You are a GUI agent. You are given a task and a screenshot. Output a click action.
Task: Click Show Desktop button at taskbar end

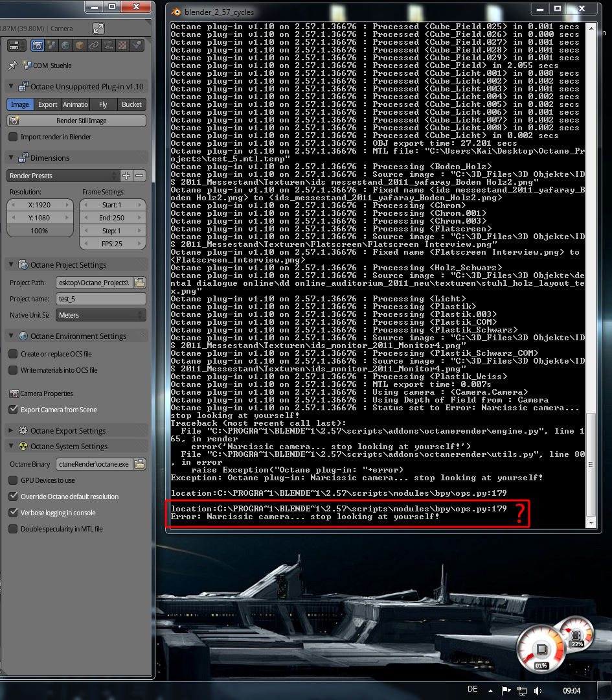604,691
